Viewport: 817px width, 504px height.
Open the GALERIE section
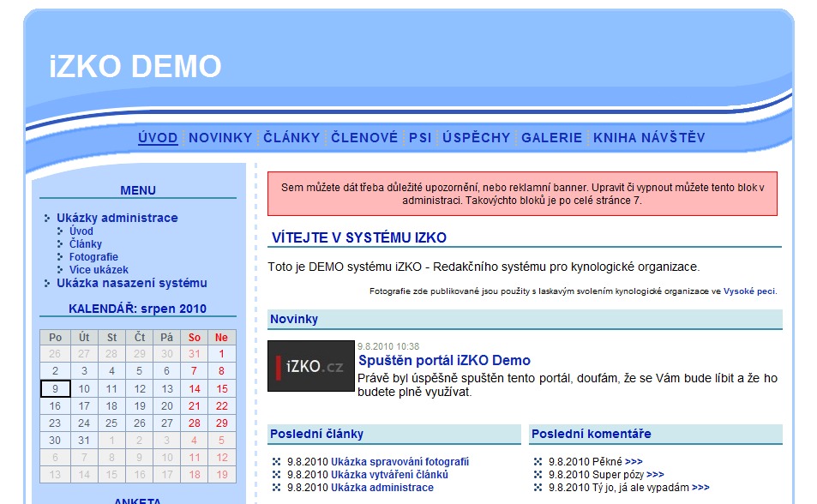[552, 138]
